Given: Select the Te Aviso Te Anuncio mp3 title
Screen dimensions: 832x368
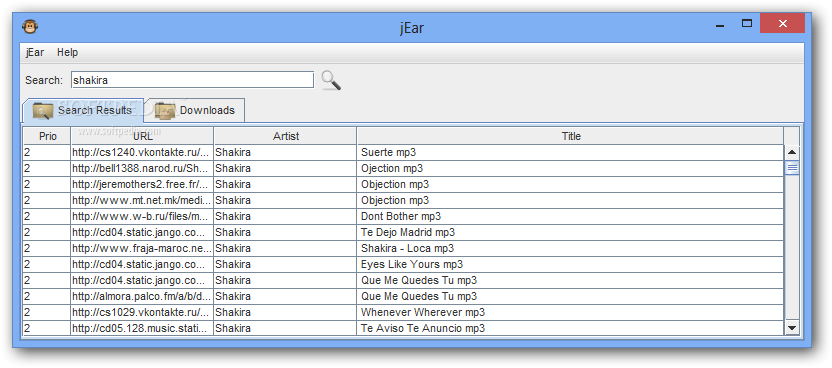Looking at the screenshot, I should 423,328.
